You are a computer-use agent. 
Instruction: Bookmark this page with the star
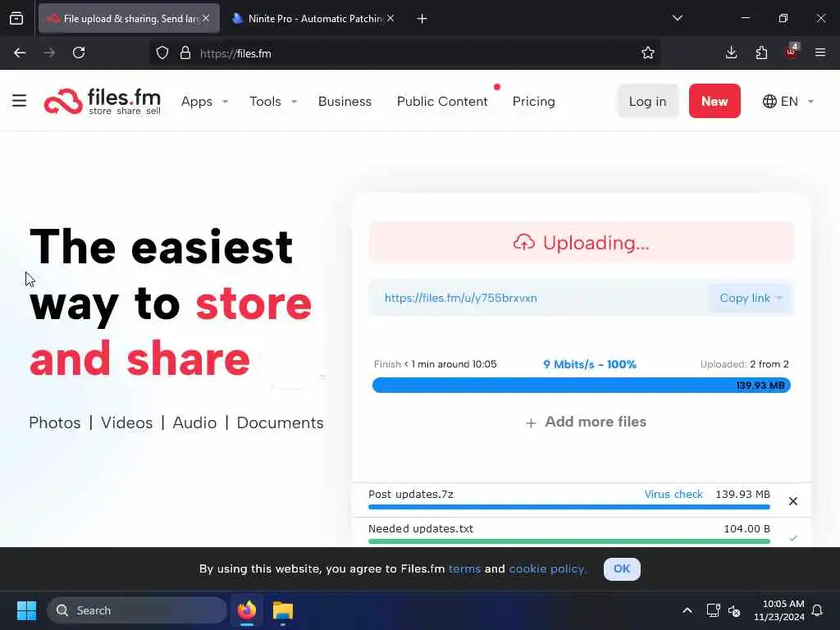648,52
